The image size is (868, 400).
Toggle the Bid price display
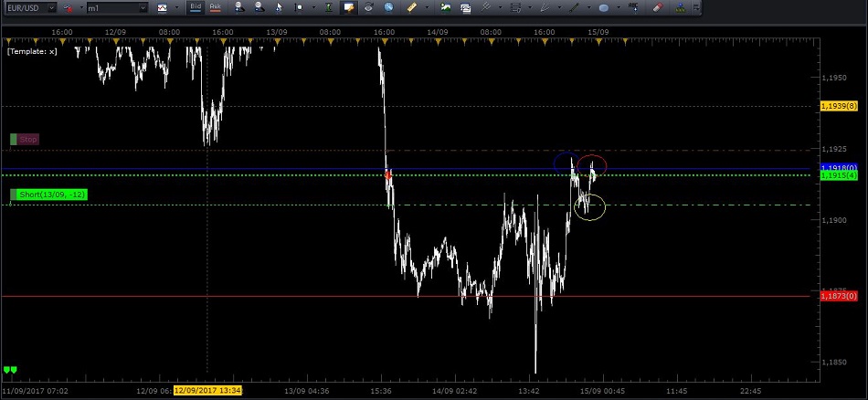pos(196,7)
